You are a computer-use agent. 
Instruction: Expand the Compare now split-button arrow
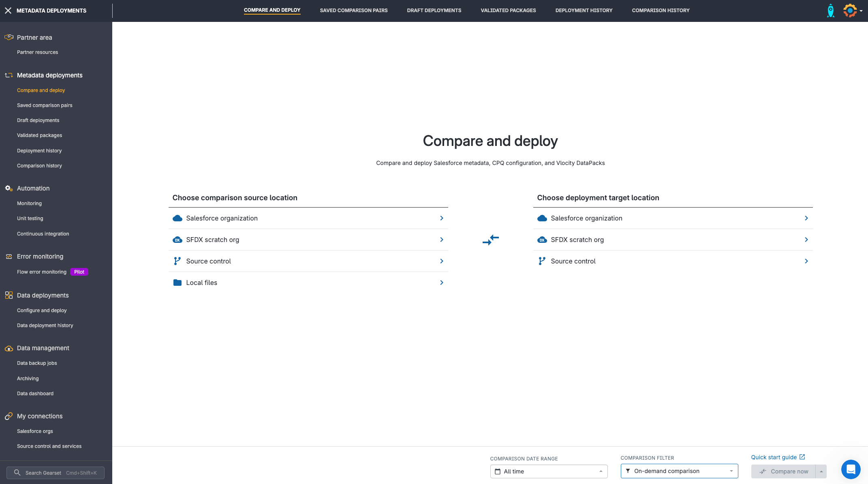pos(821,471)
